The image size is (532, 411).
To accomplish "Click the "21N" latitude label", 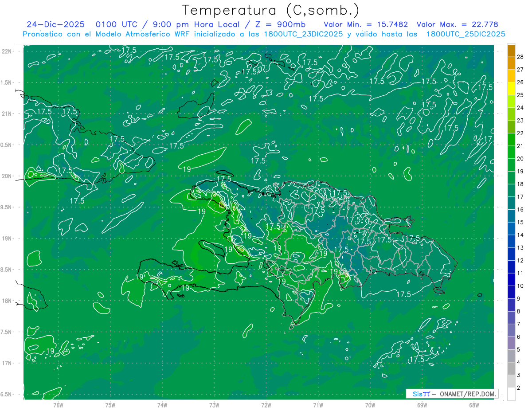I will (6, 114).
